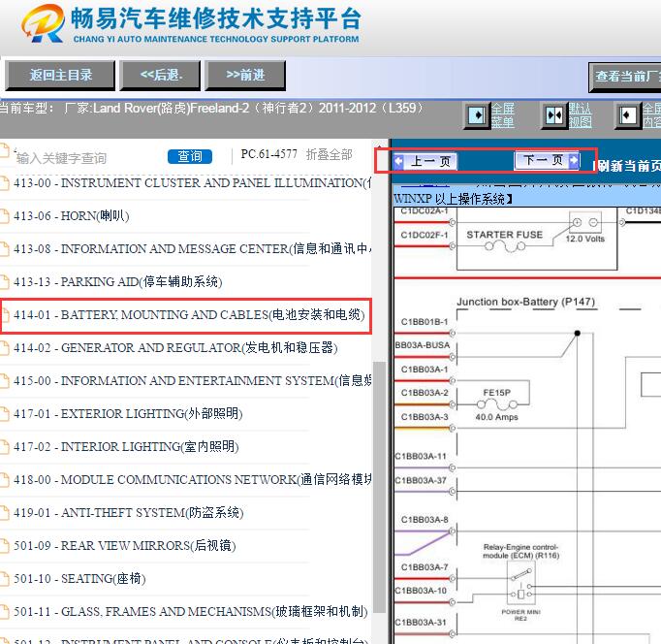Click the full-screen content layout icon
The width and height of the screenshot is (661, 644).
(x=628, y=114)
